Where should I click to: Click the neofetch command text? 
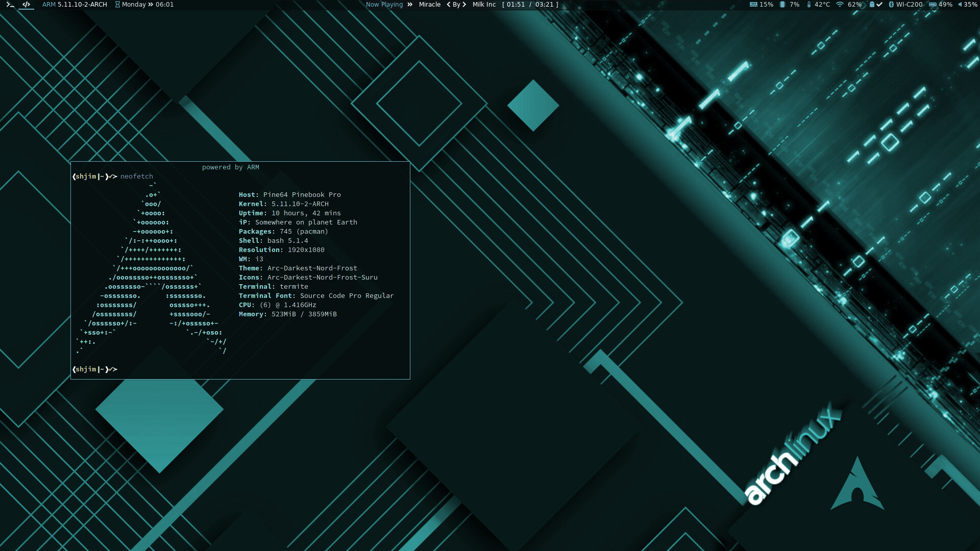[x=137, y=177]
